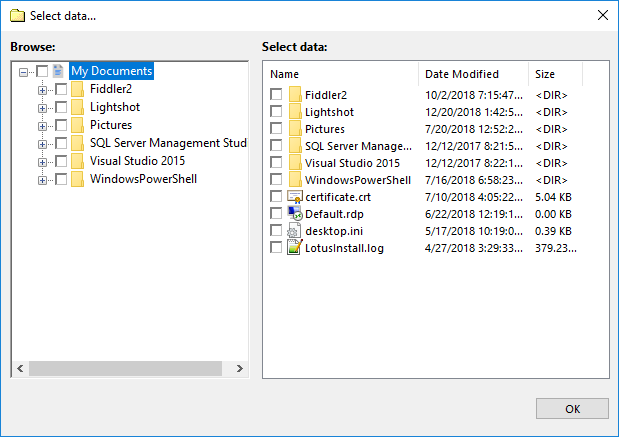Click the LotusInstall.log file icon
Screen dimensions: 619x437
pos(294,248)
